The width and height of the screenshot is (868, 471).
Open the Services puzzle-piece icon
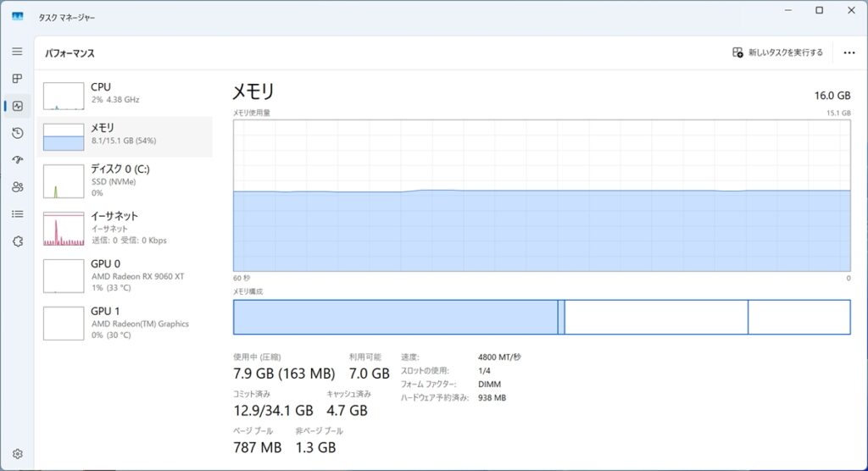coord(17,241)
